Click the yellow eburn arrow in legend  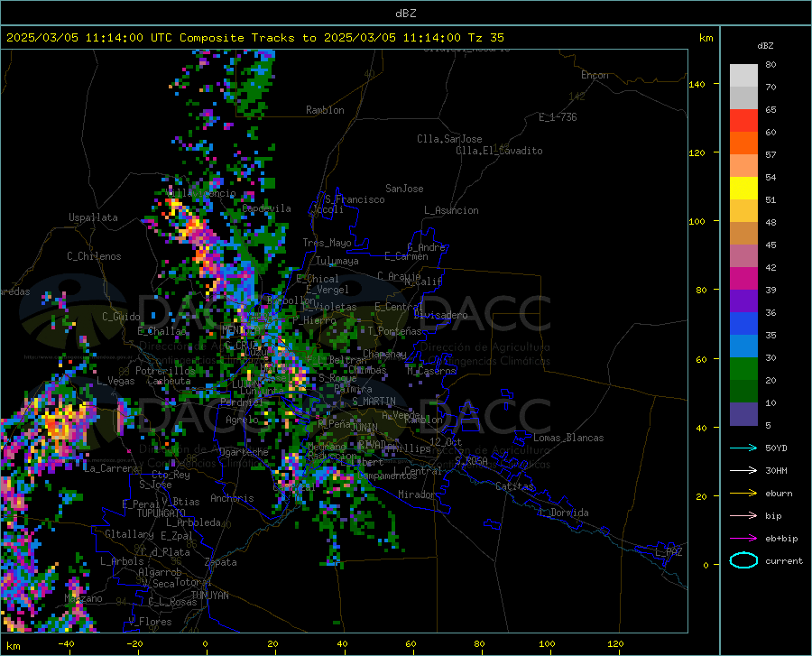coord(743,493)
